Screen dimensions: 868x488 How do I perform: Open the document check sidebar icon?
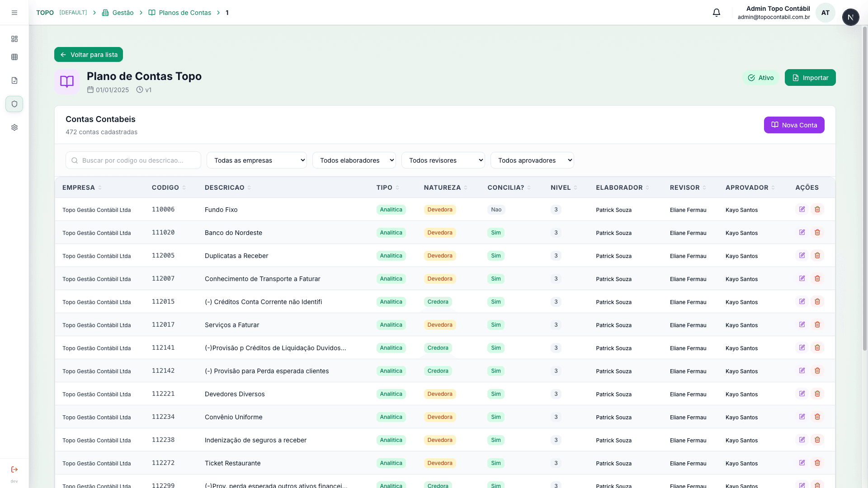coord(14,80)
